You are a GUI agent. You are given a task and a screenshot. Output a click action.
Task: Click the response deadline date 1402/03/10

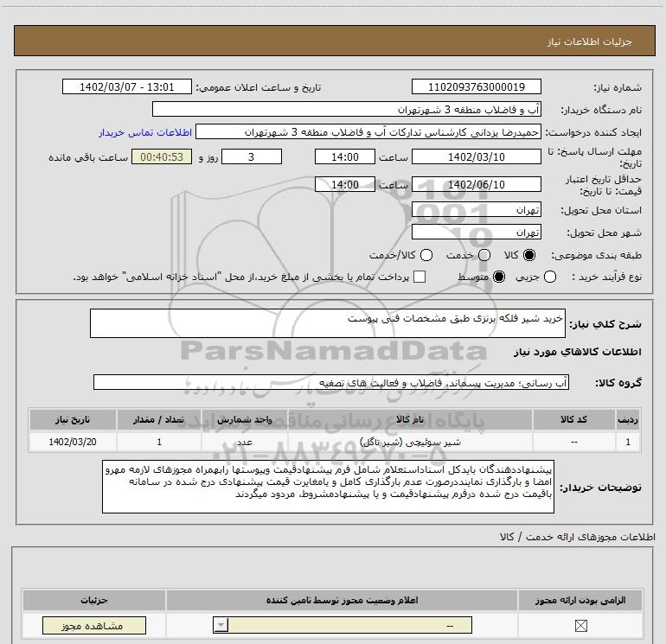pyautogui.click(x=476, y=156)
